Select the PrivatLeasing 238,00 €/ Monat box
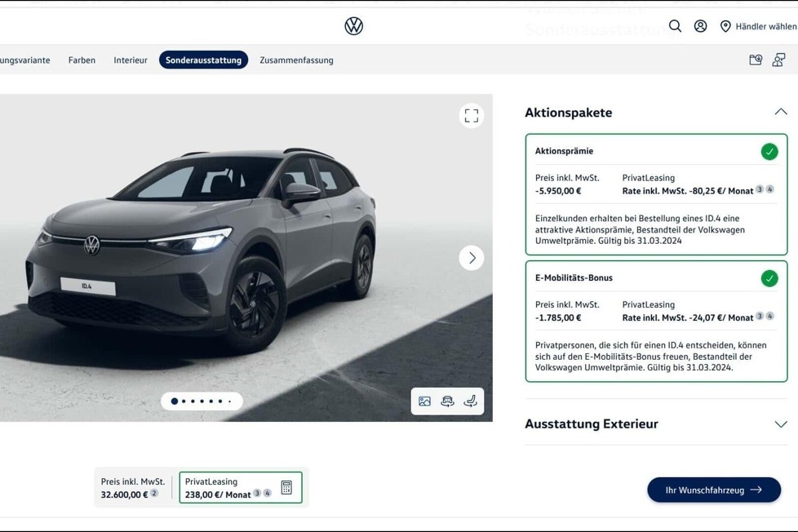This screenshot has height=532, width=798. (x=241, y=488)
